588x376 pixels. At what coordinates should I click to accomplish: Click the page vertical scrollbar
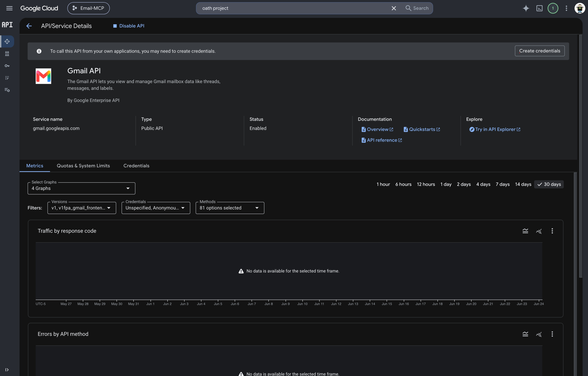coord(580,156)
